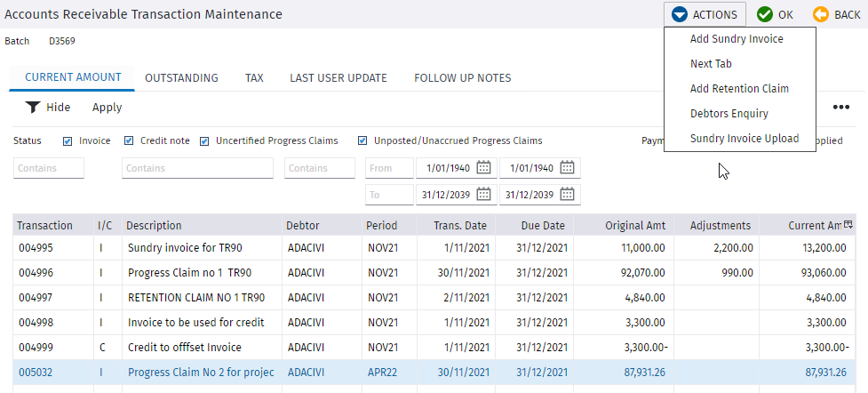This screenshot has height=393, width=868.
Task: Click the orange BACK arrow icon
Action: pyautogui.click(x=820, y=14)
